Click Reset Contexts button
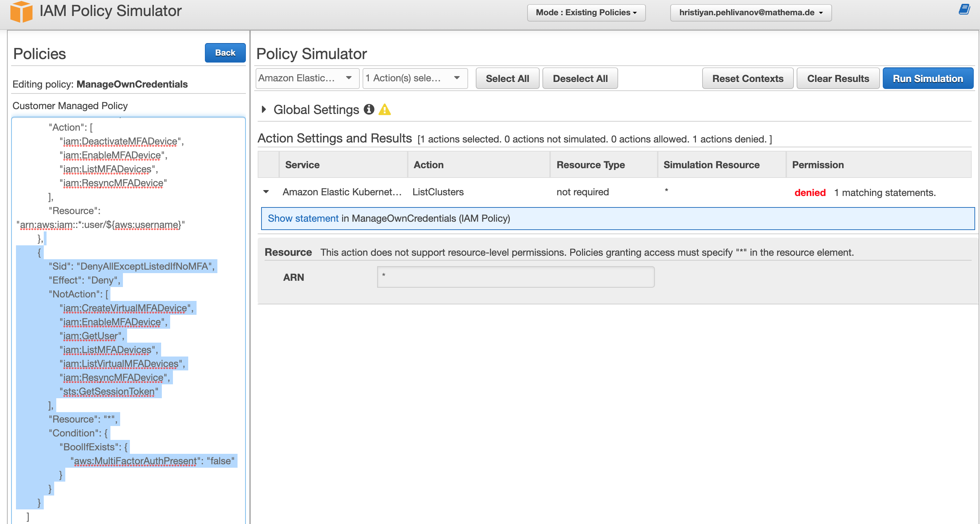 [747, 79]
